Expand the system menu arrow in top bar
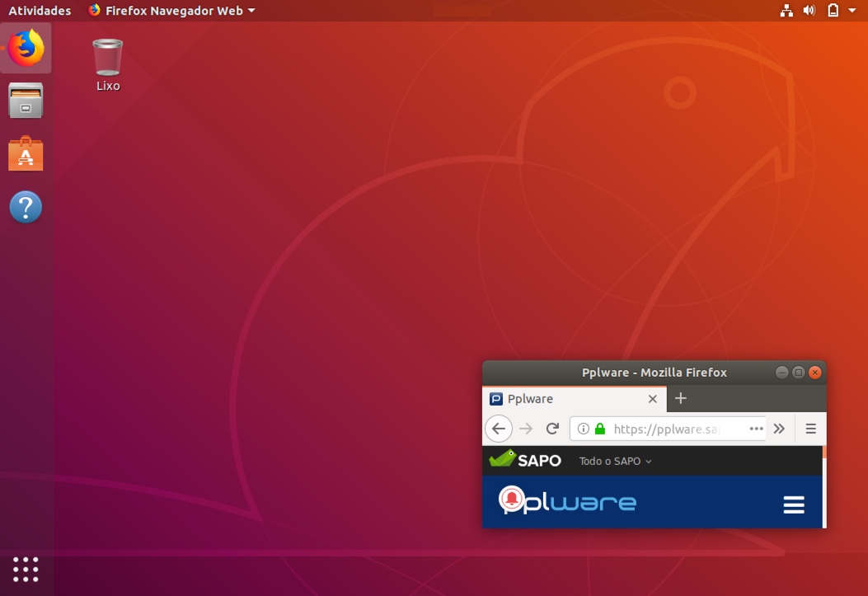The width and height of the screenshot is (868, 596). [852, 11]
